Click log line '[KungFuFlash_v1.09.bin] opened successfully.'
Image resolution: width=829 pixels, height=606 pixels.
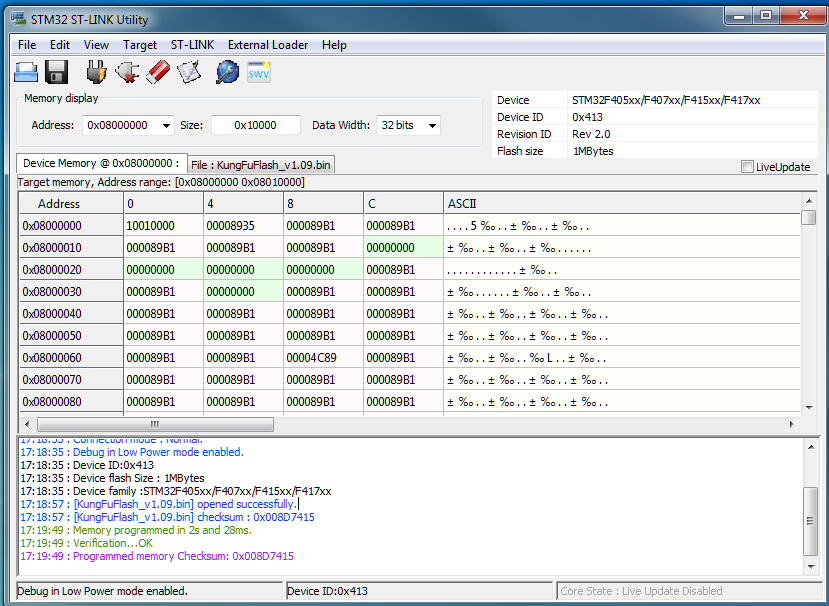pos(158,504)
